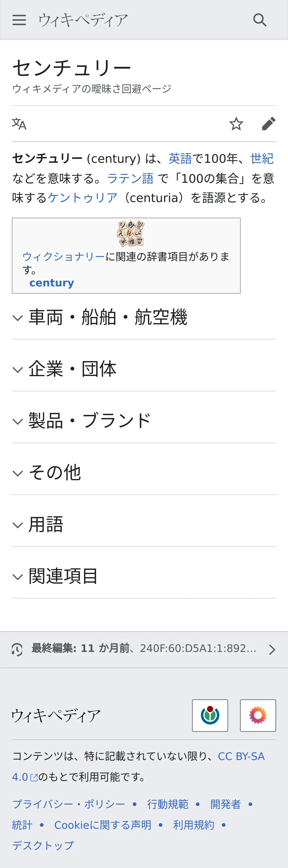Expand the 用語 section

pyautogui.click(x=46, y=525)
